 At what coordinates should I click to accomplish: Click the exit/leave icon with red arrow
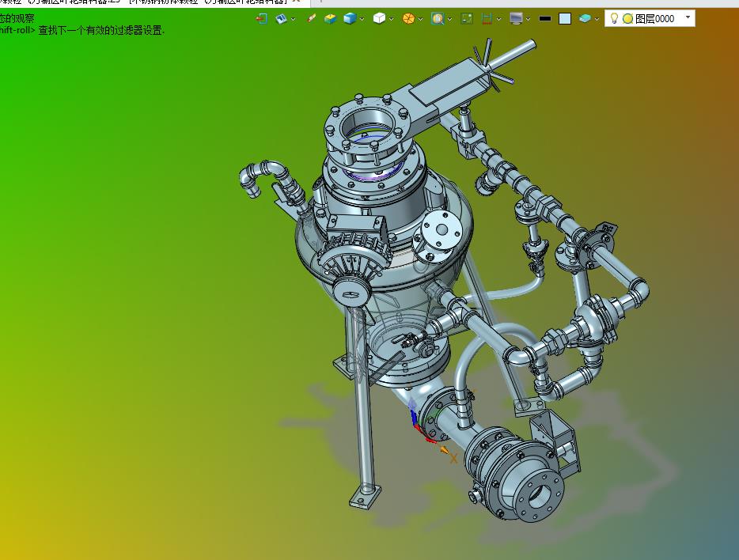(x=262, y=18)
